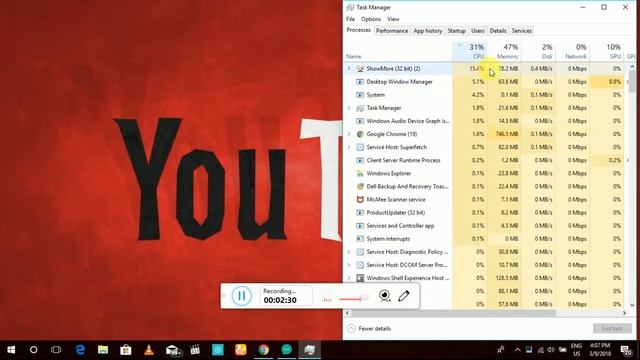
Task: Open the Windows Start menu
Action: [x=11, y=350]
